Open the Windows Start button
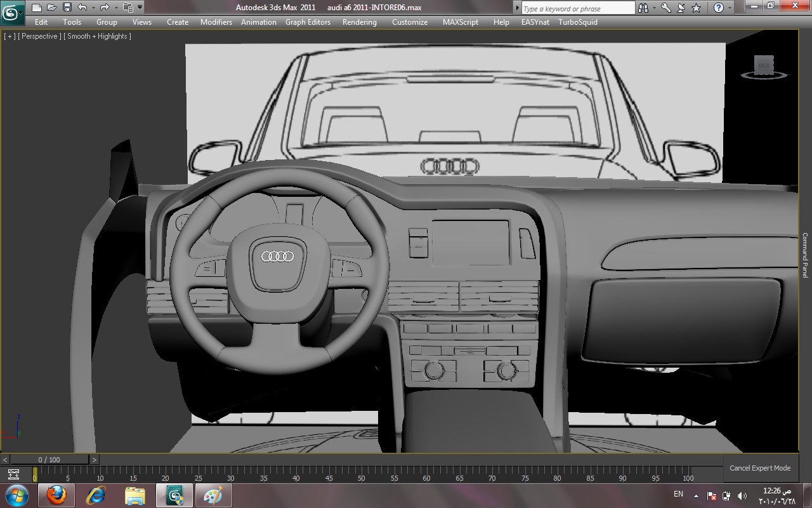This screenshot has width=812, height=508. tap(16, 495)
